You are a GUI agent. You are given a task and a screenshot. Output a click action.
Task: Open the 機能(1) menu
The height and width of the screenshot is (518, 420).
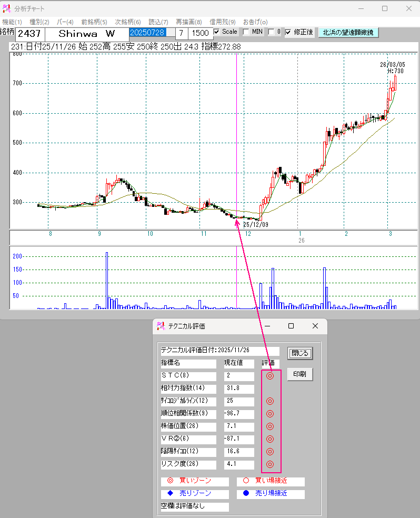click(x=12, y=22)
